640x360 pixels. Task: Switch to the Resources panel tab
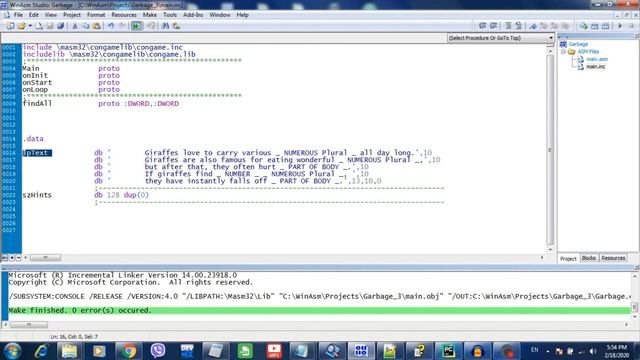613,258
